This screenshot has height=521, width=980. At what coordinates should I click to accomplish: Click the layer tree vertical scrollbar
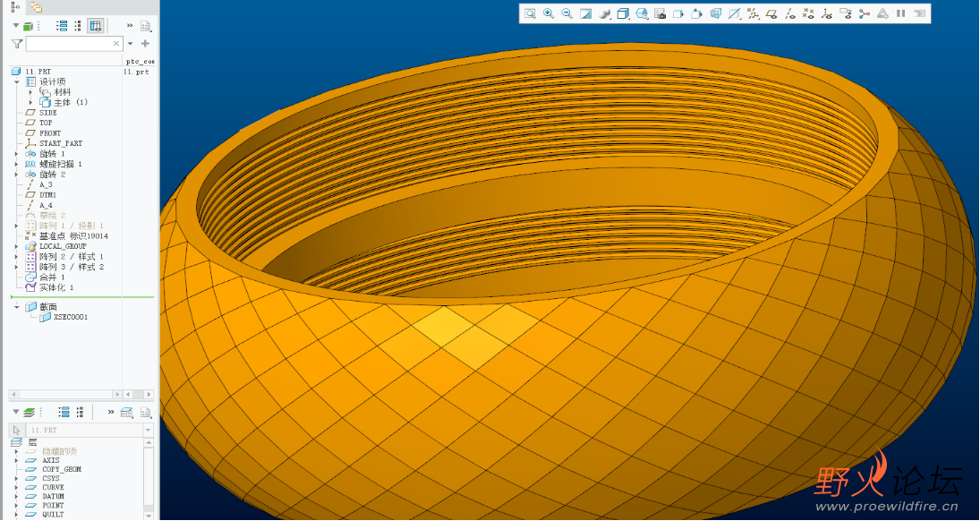[149, 479]
